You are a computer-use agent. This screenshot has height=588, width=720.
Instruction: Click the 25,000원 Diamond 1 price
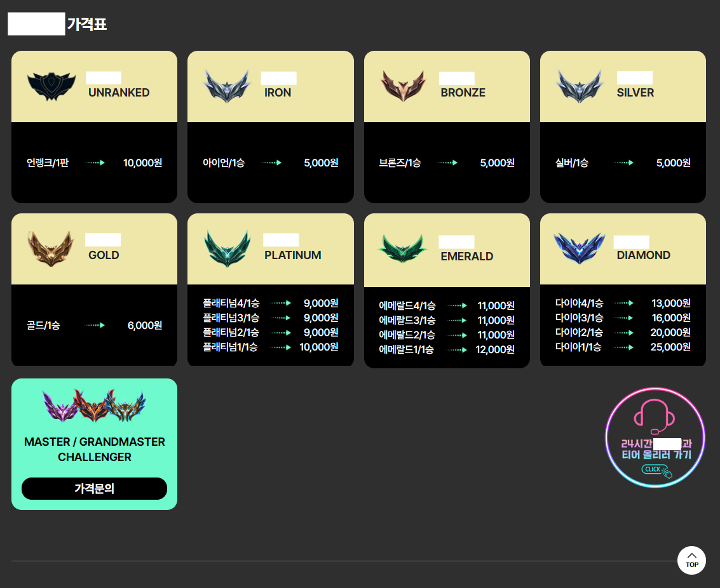click(x=670, y=347)
